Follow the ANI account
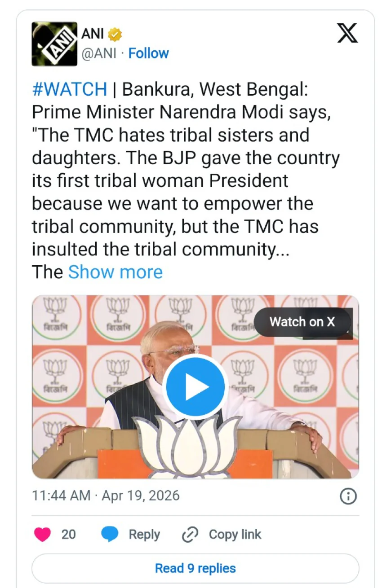 [x=148, y=53]
